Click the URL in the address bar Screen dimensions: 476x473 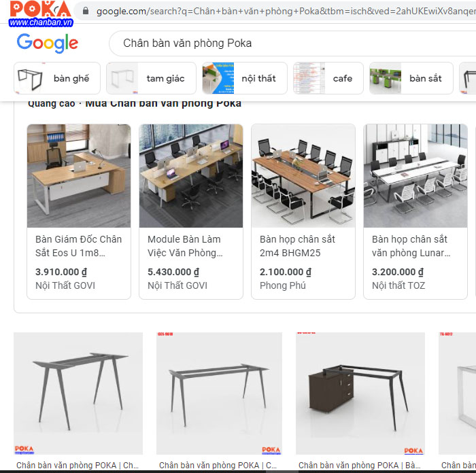pyautogui.click(x=286, y=12)
